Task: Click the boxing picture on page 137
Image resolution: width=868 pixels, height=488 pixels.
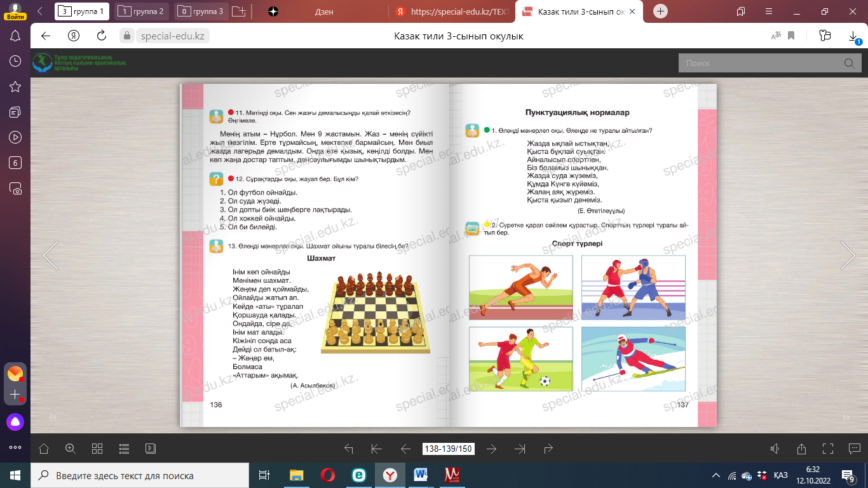Action: click(634, 287)
